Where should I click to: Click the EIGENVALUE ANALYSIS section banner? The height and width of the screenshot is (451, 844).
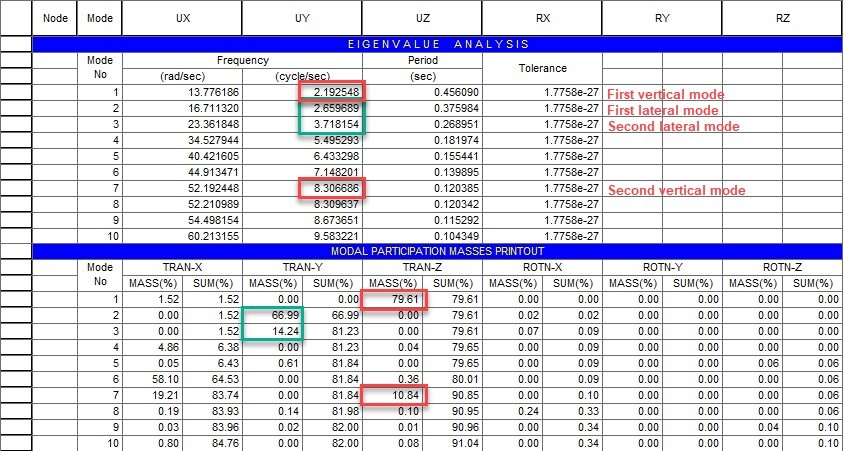point(438,45)
